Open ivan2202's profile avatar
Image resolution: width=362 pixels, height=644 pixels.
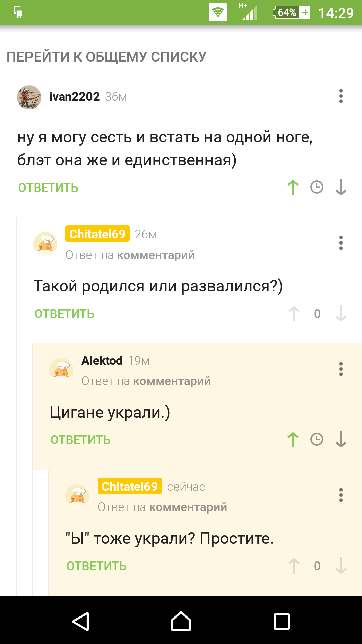click(29, 97)
